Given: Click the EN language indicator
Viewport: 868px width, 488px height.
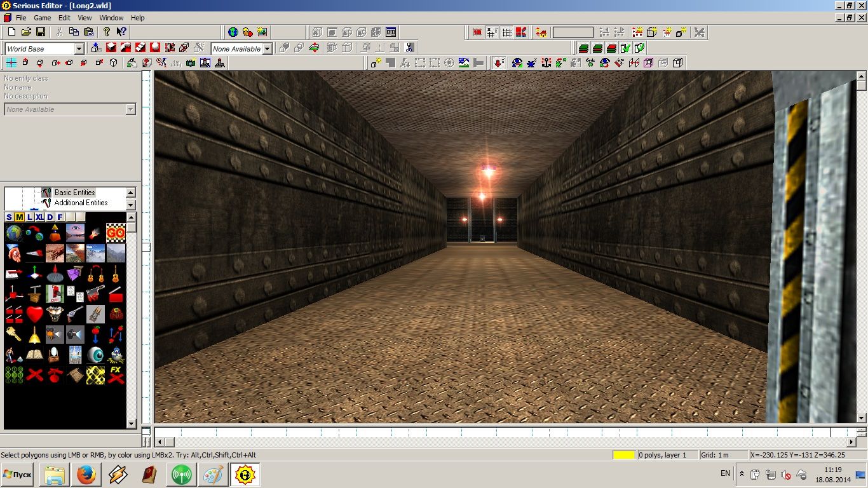Looking at the screenshot, I should [x=725, y=473].
